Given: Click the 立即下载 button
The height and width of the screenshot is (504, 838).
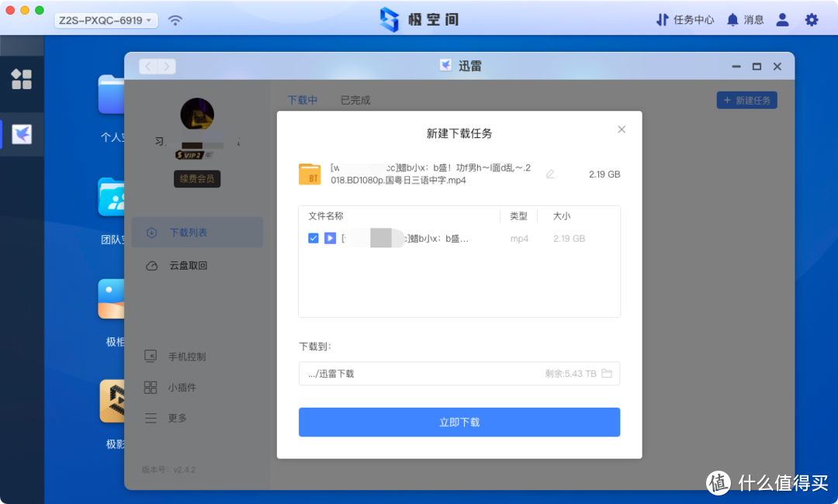Looking at the screenshot, I should (459, 422).
